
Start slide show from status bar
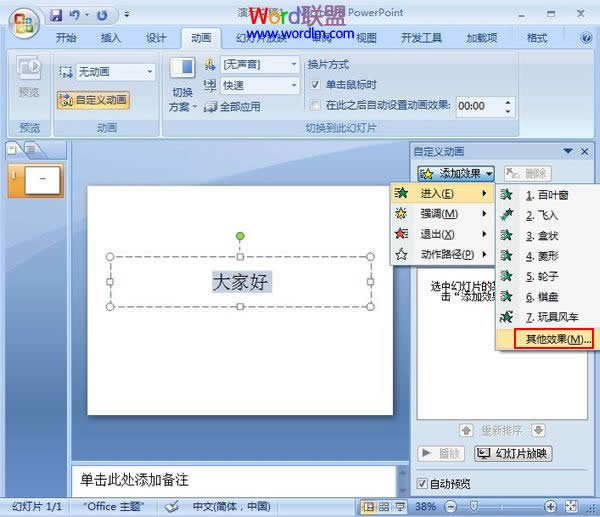[x=400, y=507]
